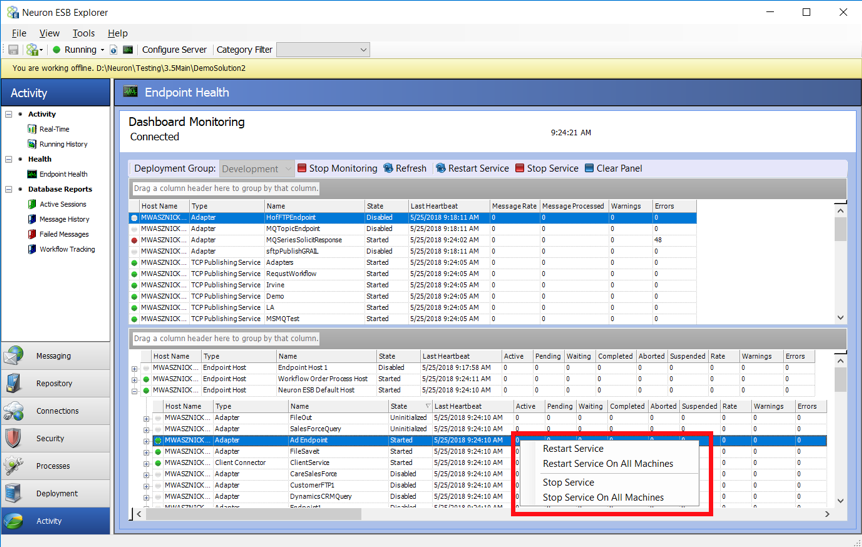Expand the Endpoint Host 1 row
Viewport: 862px width, 547px height.
135,368
